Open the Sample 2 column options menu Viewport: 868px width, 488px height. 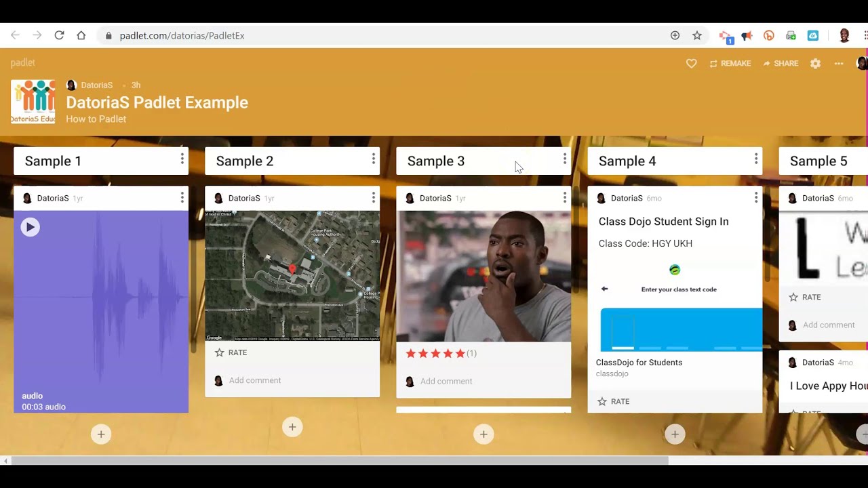(x=373, y=159)
